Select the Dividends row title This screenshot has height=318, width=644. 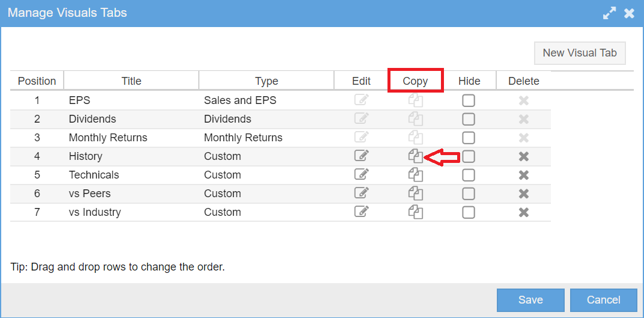click(93, 119)
